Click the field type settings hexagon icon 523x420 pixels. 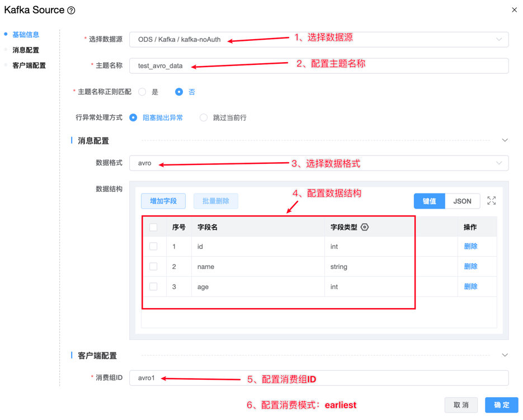point(365,227)
